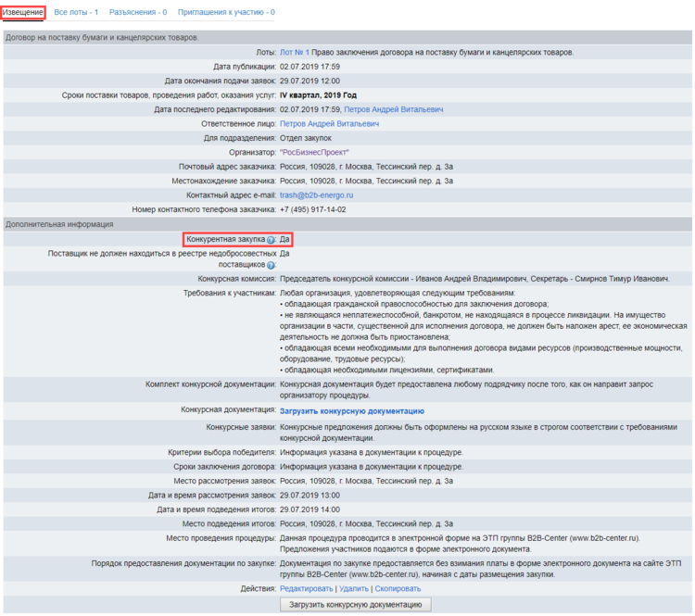The width and height of the screenshot is (695, 616).
Task: Click the phone number +7 (495) 917-14-02
Action: 312,209
